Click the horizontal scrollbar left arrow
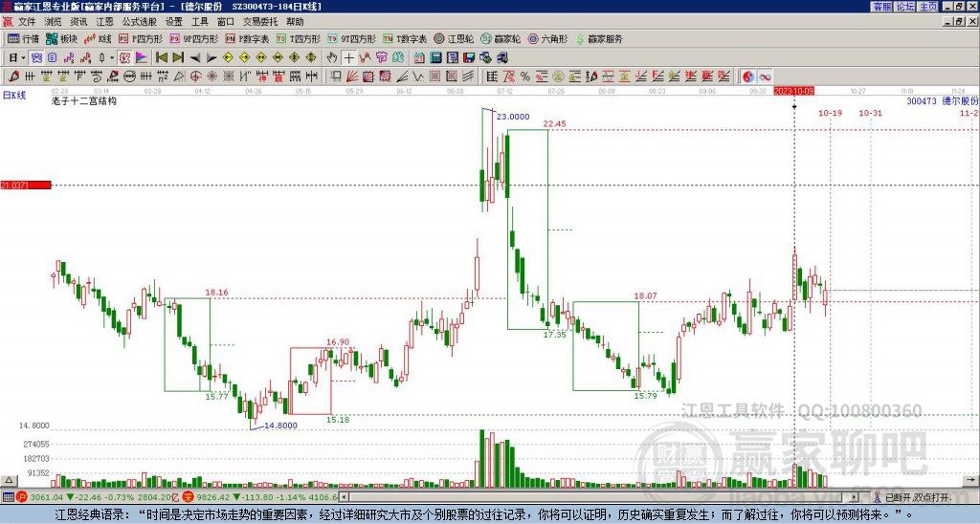This screenshot has width=980, height=524. (344, 497)
